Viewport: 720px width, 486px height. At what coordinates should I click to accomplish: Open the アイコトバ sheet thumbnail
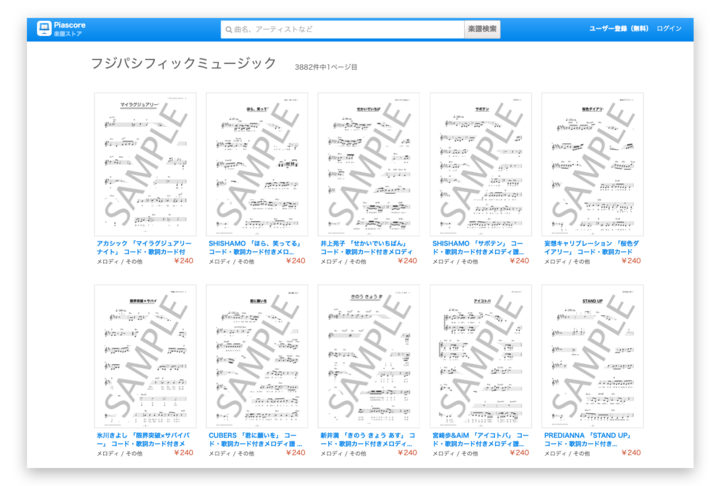(481, 356)
